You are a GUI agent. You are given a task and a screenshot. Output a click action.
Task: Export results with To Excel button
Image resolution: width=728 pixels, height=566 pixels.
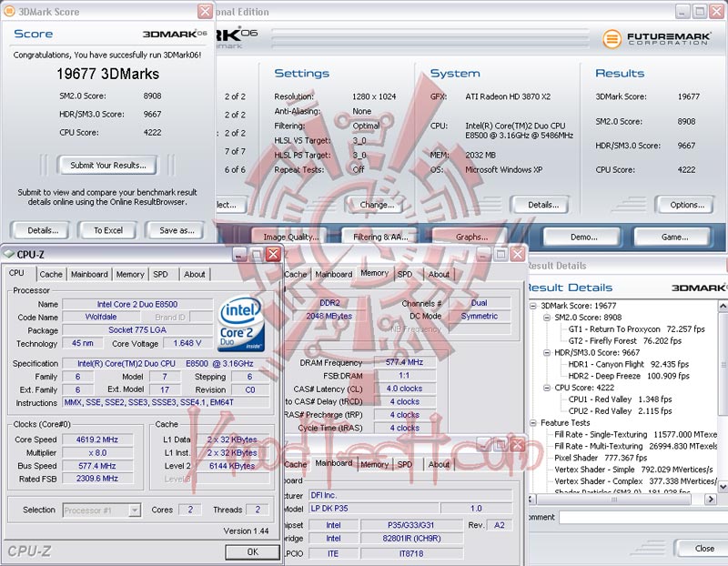coord(108,230)
